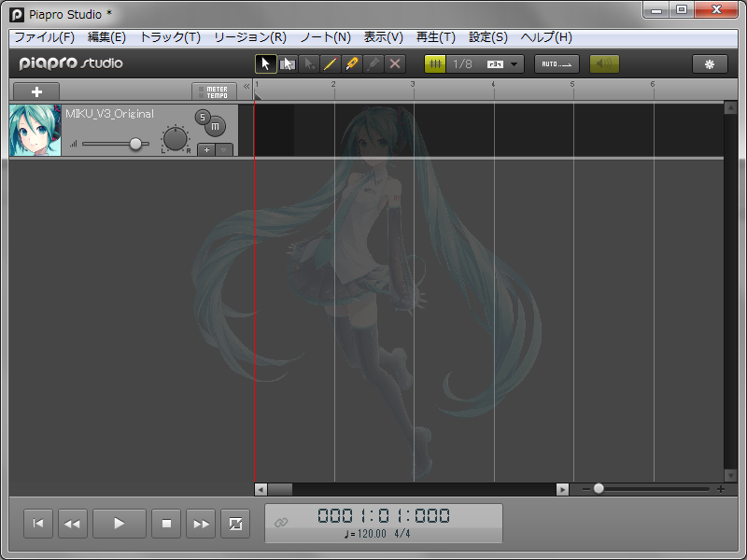Viewport: 747px width, 560px height.
Task: Select the pencil tool
Action: coord(352,63)
